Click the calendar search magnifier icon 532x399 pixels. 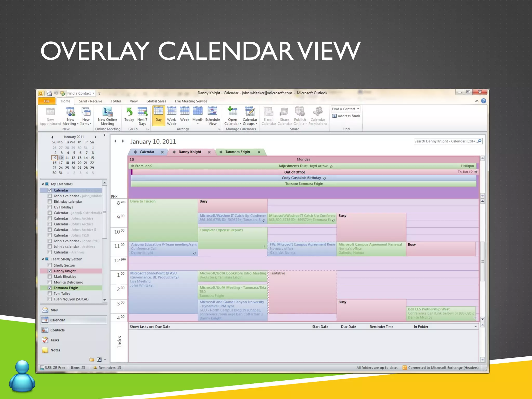480,141
